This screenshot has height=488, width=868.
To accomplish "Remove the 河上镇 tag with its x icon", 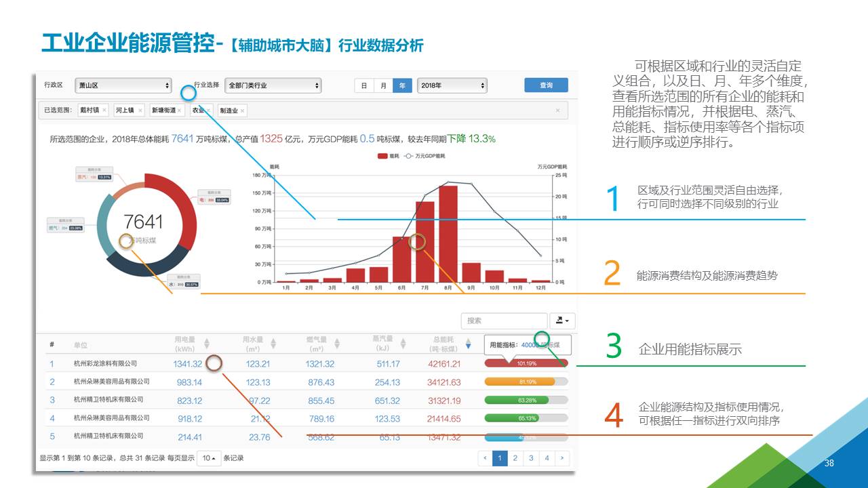I will point(140,110).
